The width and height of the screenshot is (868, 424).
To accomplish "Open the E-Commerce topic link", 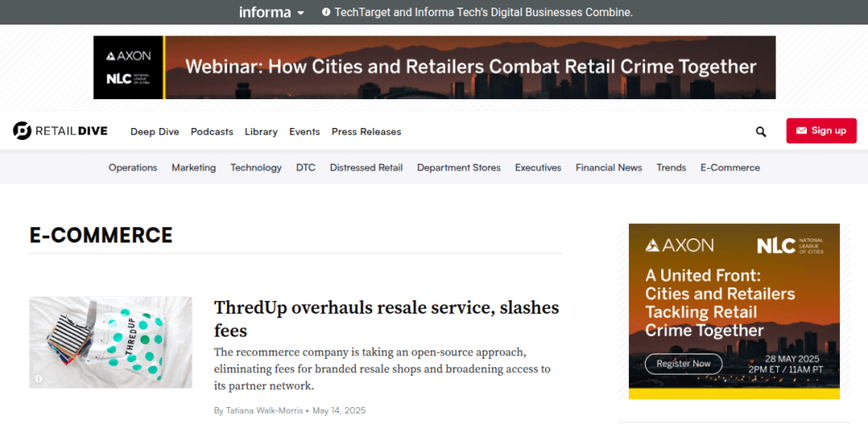I will pos(730,167).
